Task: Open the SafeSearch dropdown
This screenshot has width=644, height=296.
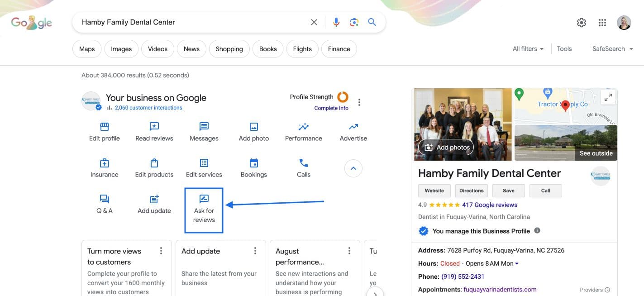Action: [613, 49]
